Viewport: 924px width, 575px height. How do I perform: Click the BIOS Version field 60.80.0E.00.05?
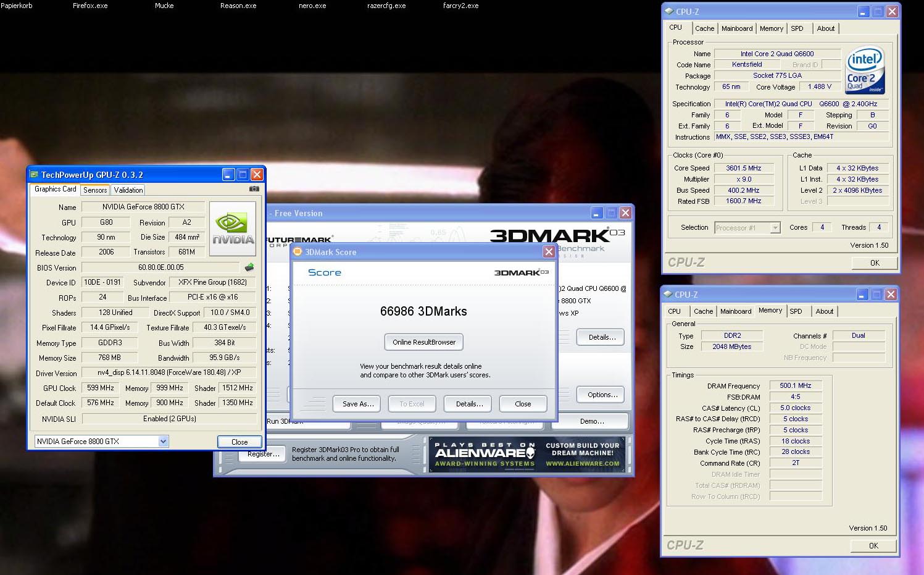[160, 267]
